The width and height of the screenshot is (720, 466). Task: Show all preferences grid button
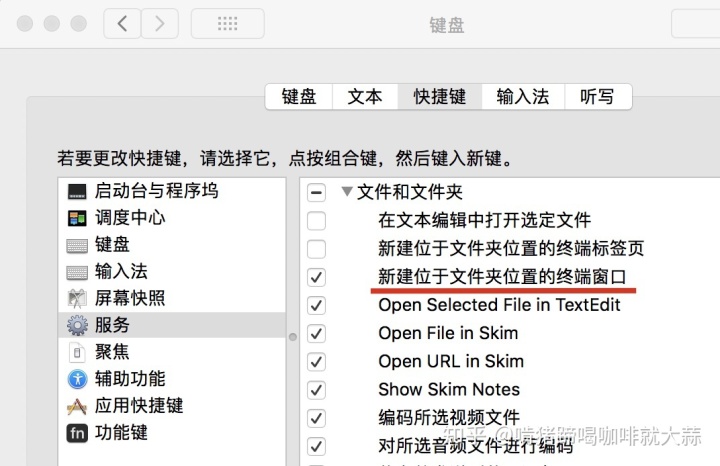[227, 23]
